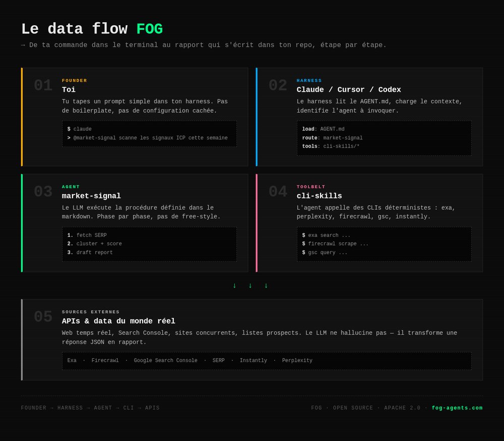Click the 'tools: cli-skills/*' line
The image size is (504, 441).
[331, 146]
